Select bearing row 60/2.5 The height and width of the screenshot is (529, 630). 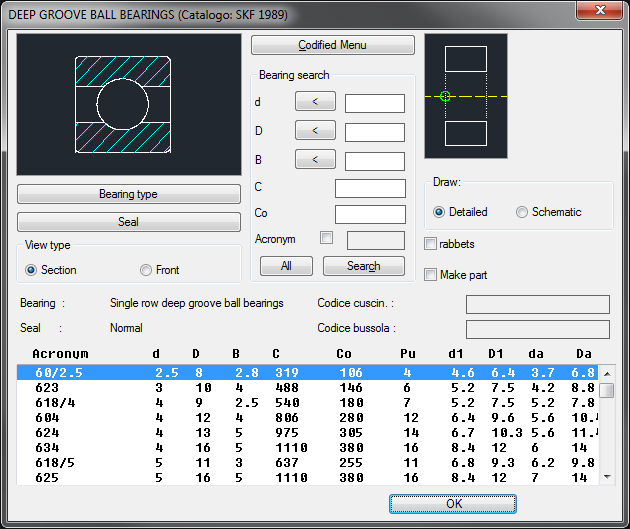307,372
